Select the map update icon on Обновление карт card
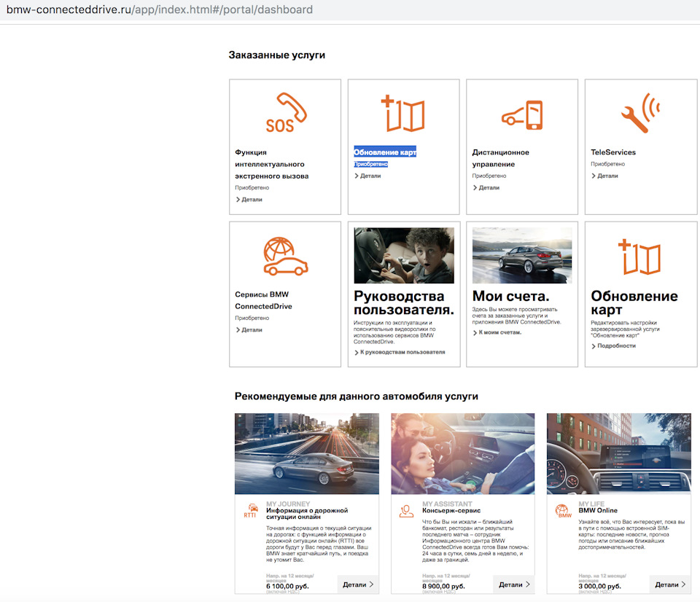Viewport: 700px width, 602px height. (403, 112)
